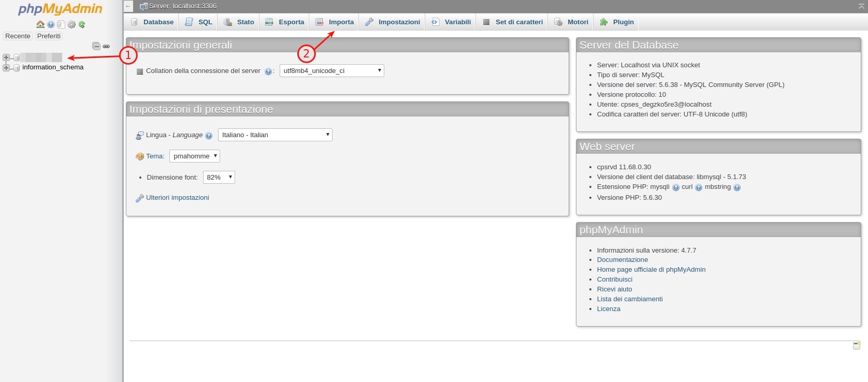
Task: Select information_schema database in tree
Action: pos(53,67)
